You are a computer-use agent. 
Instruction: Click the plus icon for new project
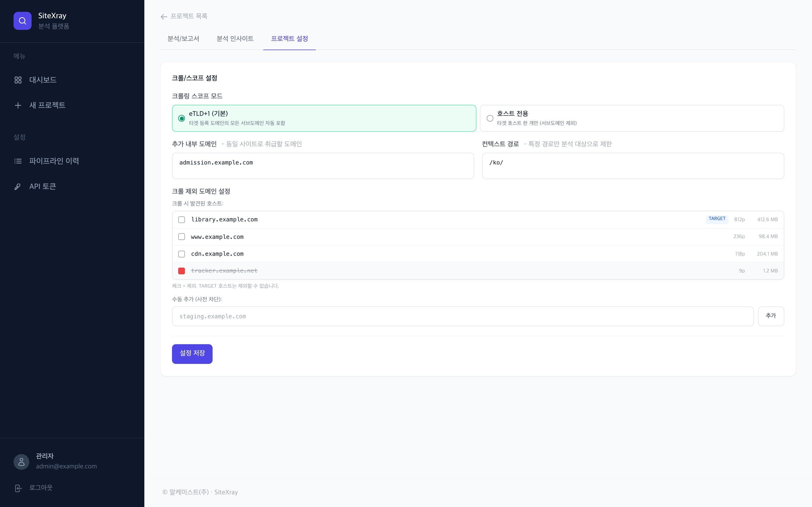pyautogui.click(x=18, y=105)
